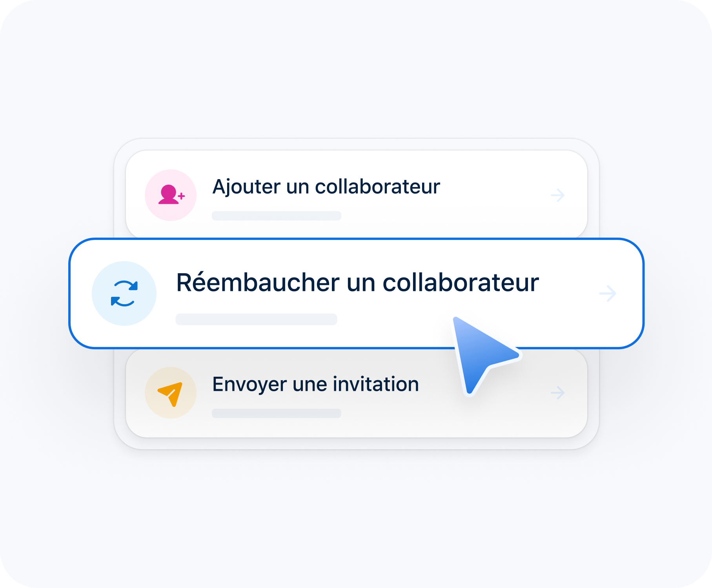
Task: Choose the "Réembaucher un collaborateur" label
Action: pos(357,282)
